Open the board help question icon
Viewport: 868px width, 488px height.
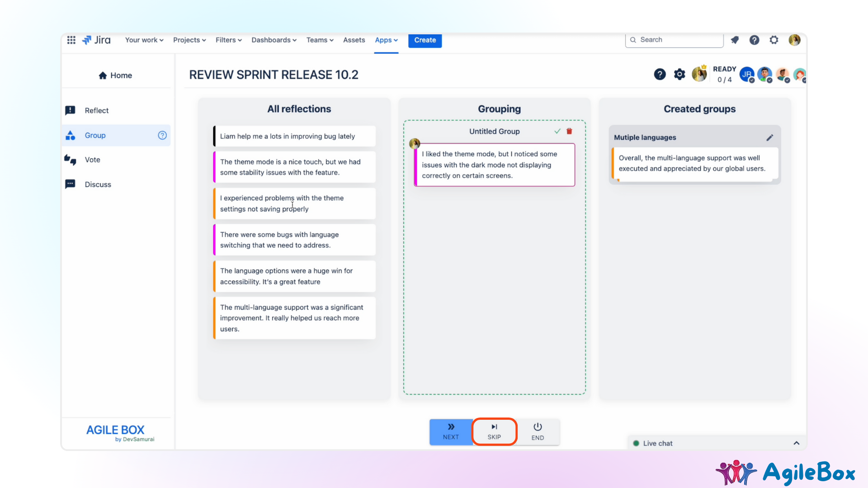click(660, 74)
